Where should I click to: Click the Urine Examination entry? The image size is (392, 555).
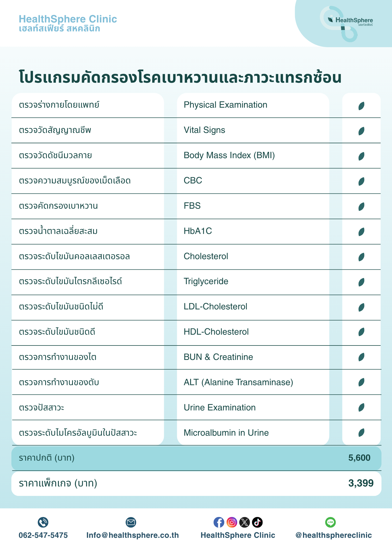point(220,407)
